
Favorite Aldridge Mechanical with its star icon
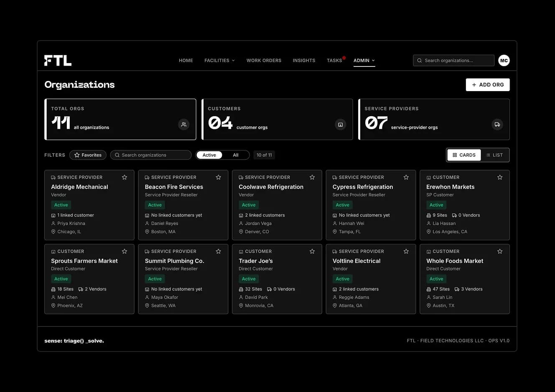pyautogui.click(x=125, y=177)
